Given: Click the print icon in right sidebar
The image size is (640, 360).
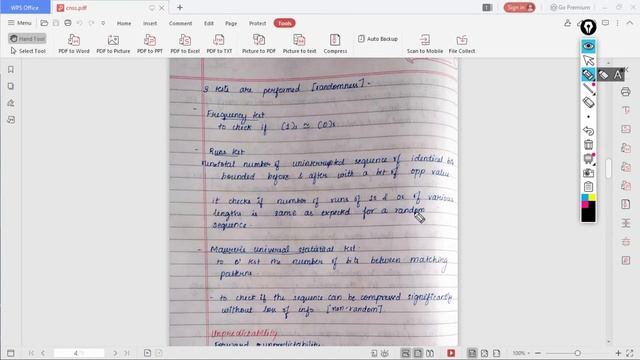Looking at the screenshot, I should coord(626,92).
